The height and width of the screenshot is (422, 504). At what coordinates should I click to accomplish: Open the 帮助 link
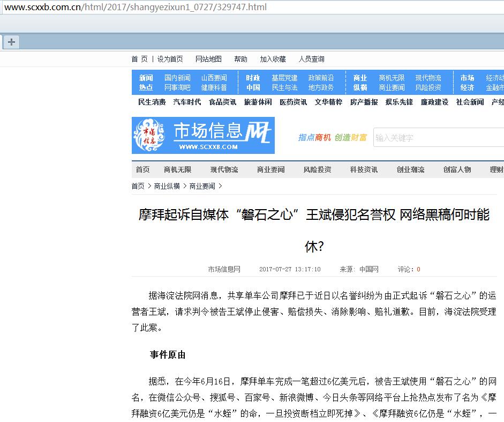pyautogui.click(x=240, y=59)
